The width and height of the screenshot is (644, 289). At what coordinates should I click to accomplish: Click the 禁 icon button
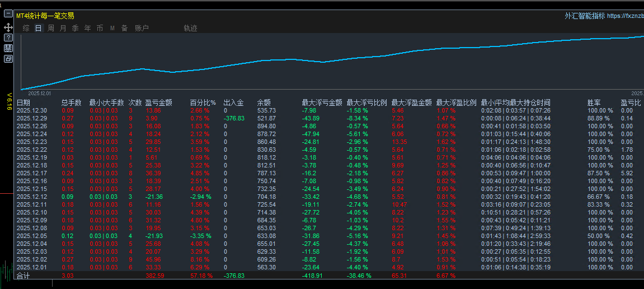click(8, 48)
